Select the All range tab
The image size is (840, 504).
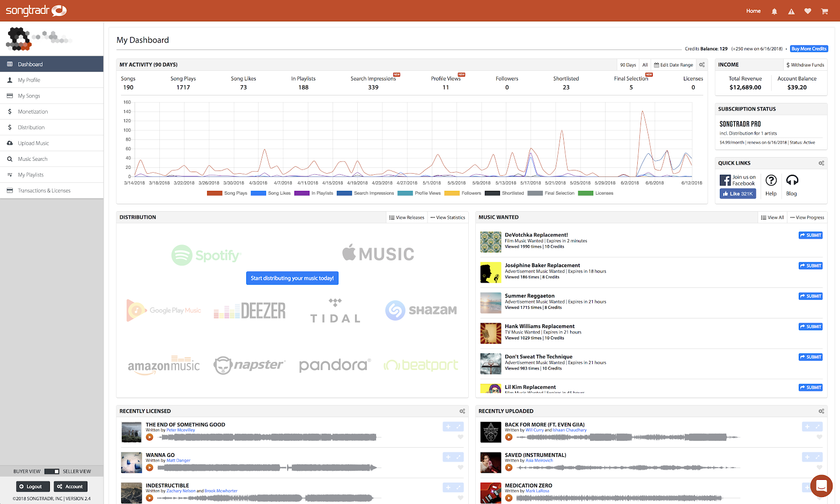click(645, 65)
